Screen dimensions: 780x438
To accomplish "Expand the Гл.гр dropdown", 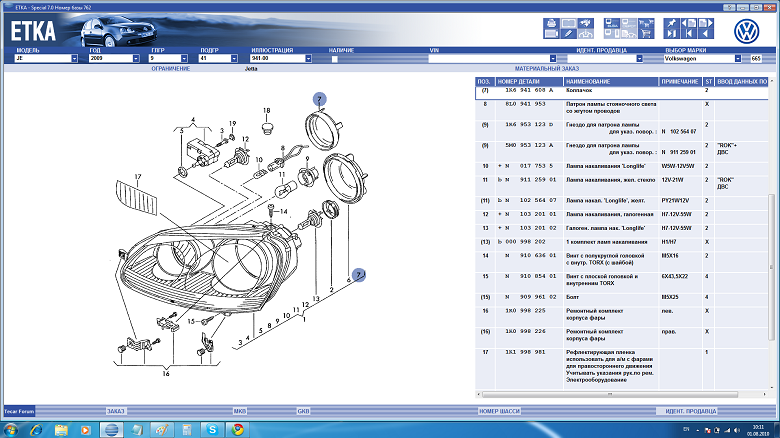I will point(184,58).
